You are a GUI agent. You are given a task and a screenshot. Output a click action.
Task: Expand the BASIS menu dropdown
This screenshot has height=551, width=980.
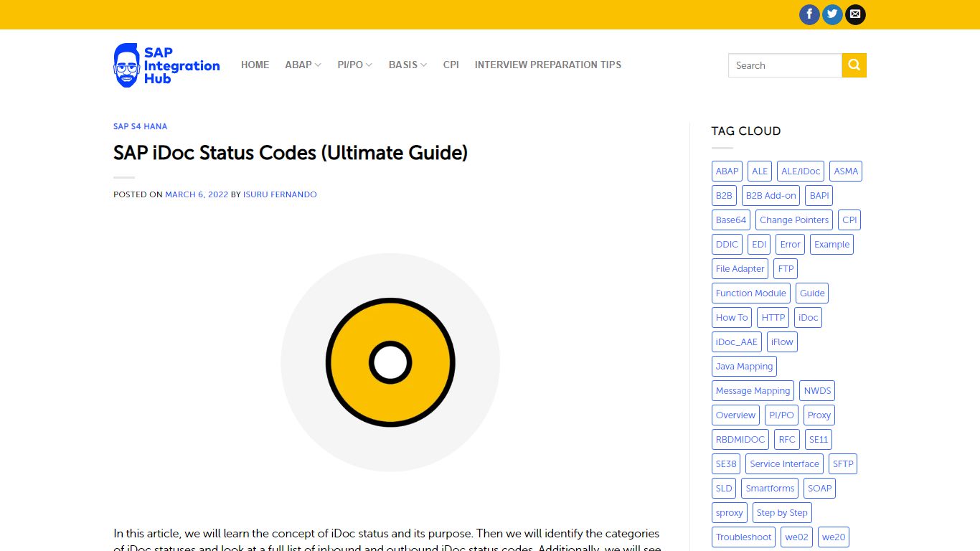(x=407, y=65)
